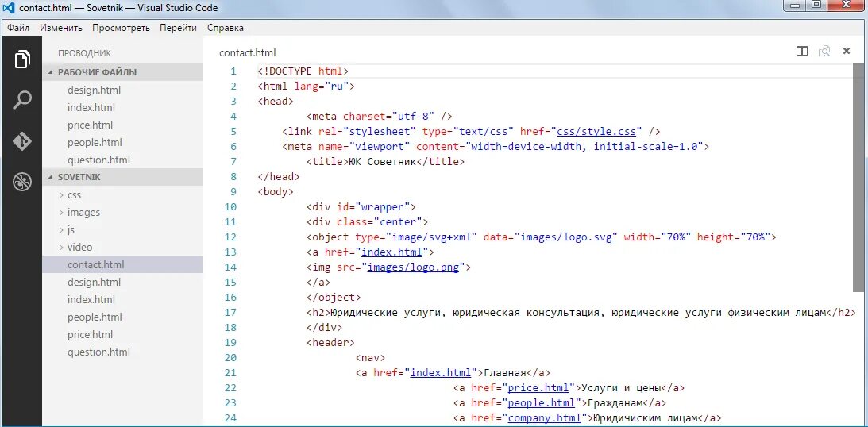Image resolution: width=868 pixels, height=427 pixels.
Task: Click the <body> tag on line 9
Action: click(276, 192)
